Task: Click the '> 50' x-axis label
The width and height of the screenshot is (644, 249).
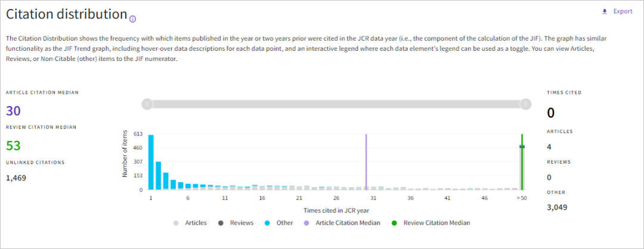Action: tap(522, 198)
